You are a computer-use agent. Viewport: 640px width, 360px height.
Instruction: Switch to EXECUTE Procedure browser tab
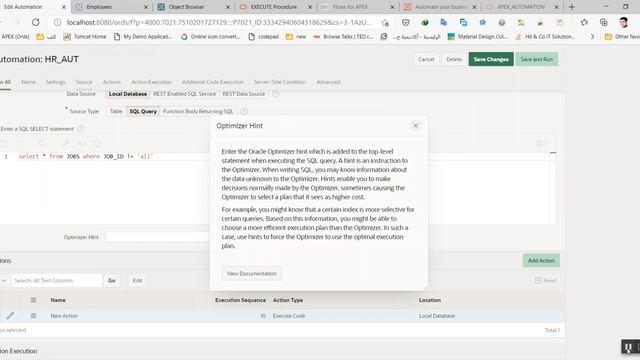(276, 7)
